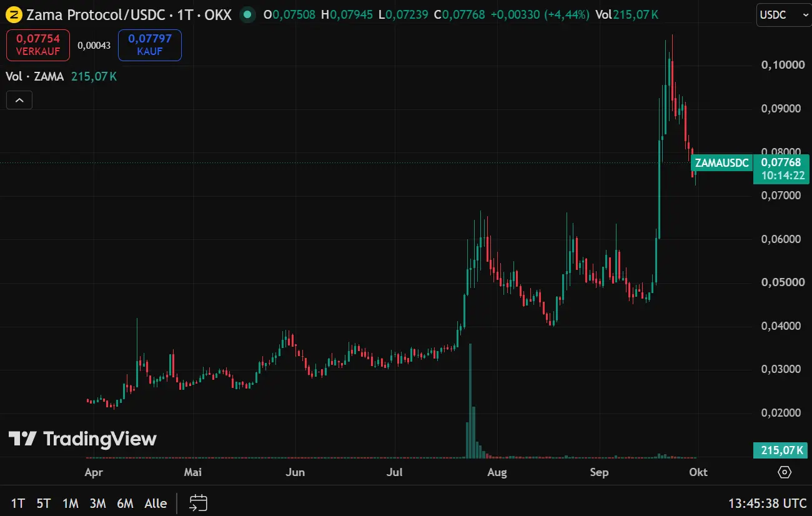
Task: Click the 0,04000 price axis label
Action: click(781, 326)
